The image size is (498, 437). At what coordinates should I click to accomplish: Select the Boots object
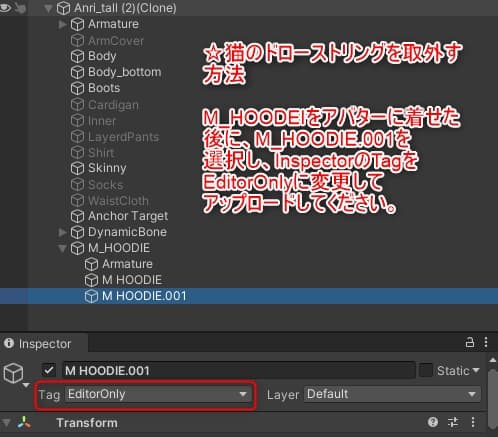(x=104, y=88)
